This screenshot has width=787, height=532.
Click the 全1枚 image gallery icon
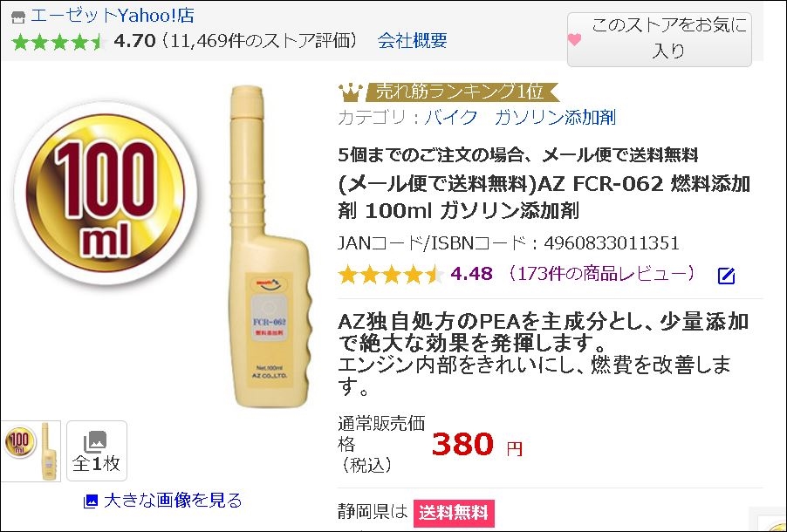[x=96, y=451]
